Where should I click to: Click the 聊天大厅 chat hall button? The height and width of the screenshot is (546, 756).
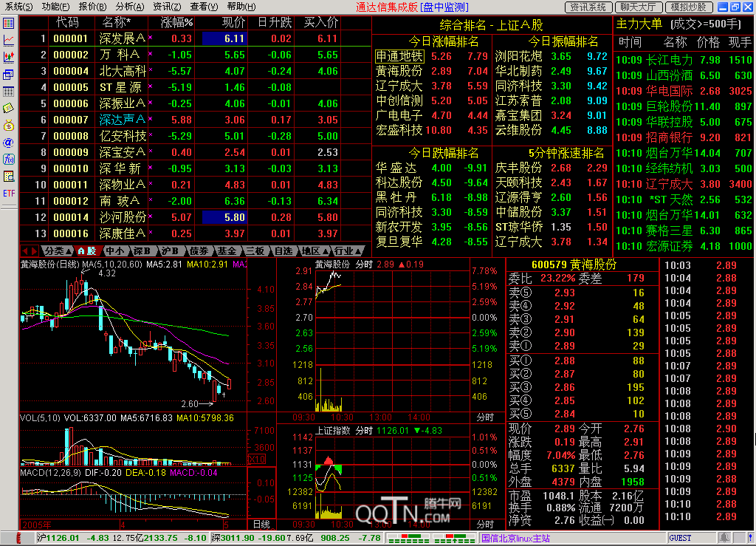[x=639, y=7]
